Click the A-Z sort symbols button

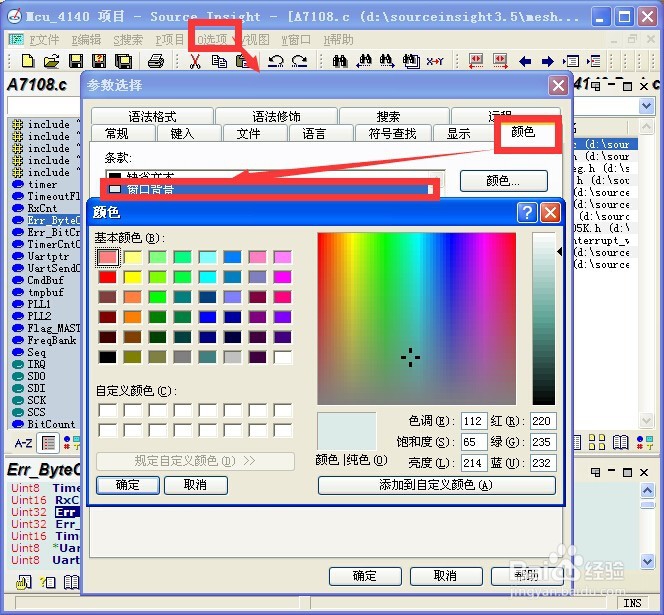(x=23, y=443)
